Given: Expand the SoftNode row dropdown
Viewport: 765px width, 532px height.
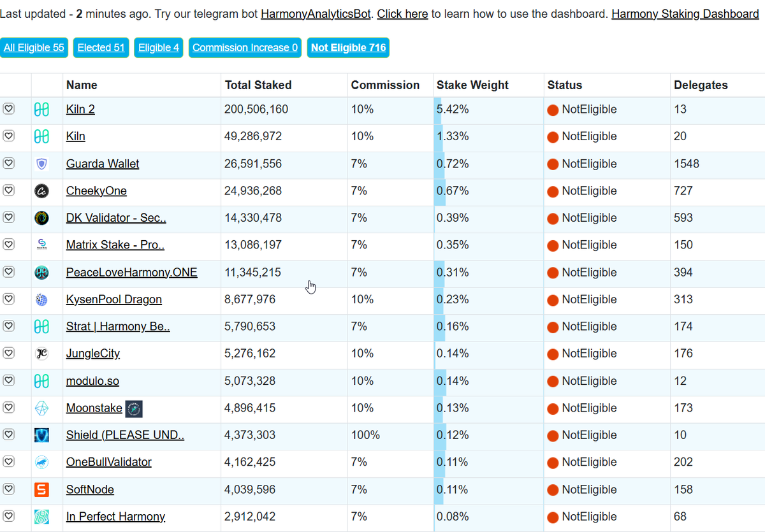Looking at the screenshot, I should (x=8, y=489).
